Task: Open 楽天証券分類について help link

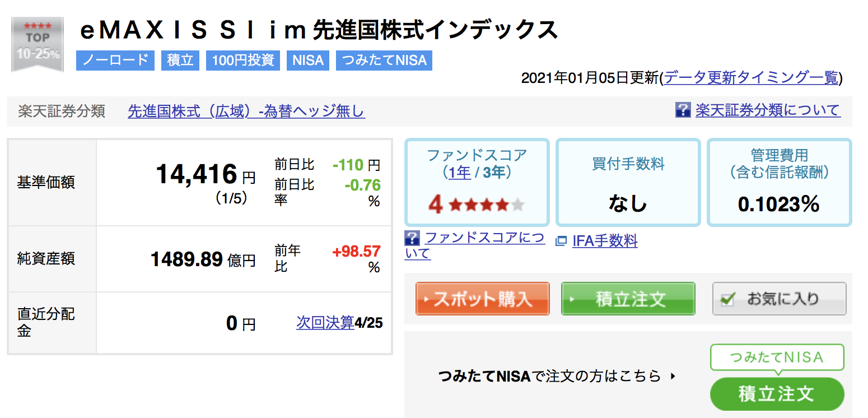Action: click(768, 110)
